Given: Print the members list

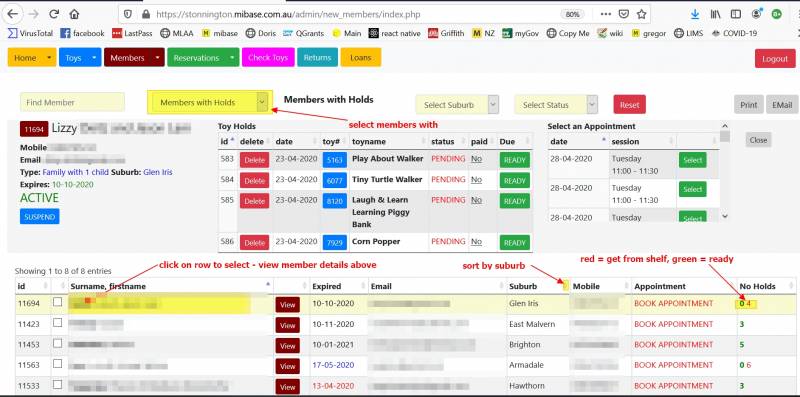Looking at the screenshot, I should (748, 105).
